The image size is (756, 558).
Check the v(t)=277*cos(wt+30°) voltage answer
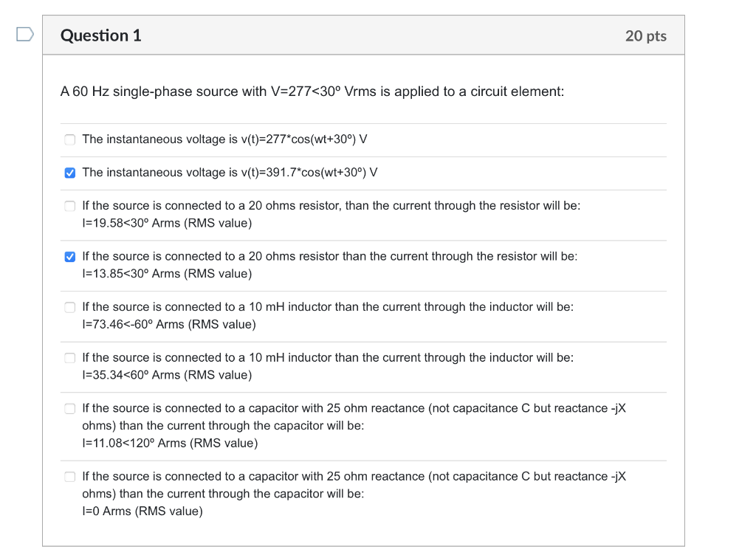tap(69, 139)
